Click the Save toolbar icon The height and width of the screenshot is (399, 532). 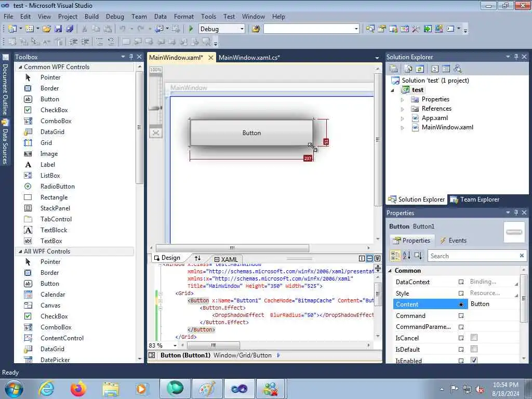pyautogui.click(x=58, y=29)
